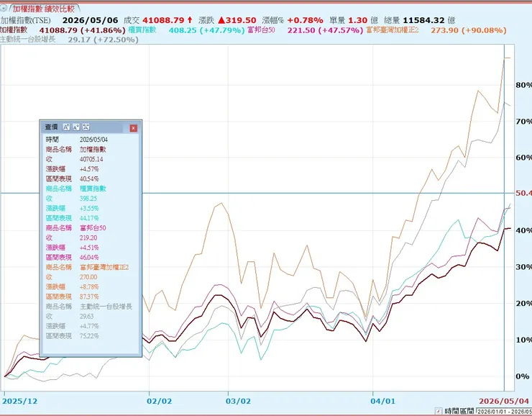Viewport: 532px width, 416px height.
Task: Click the 270.00 close value in 查價 panel
Action: [88, 277]
